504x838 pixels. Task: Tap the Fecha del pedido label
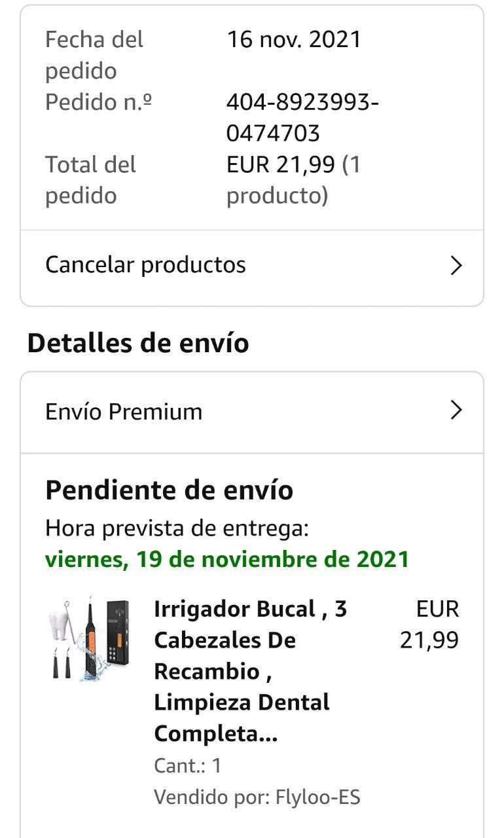(x=94, y=55)
